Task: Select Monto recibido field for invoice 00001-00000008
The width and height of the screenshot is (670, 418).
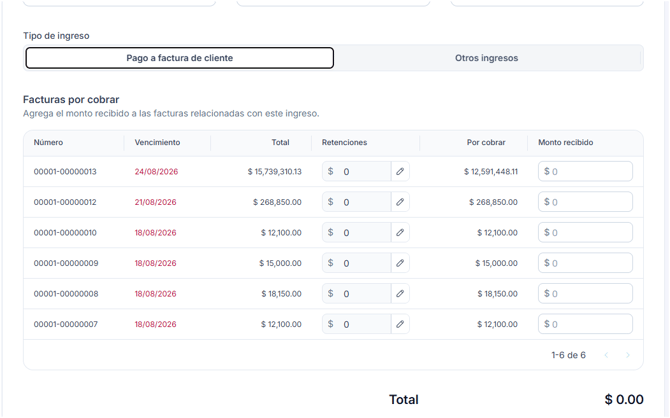Action: tap(585, 294)
